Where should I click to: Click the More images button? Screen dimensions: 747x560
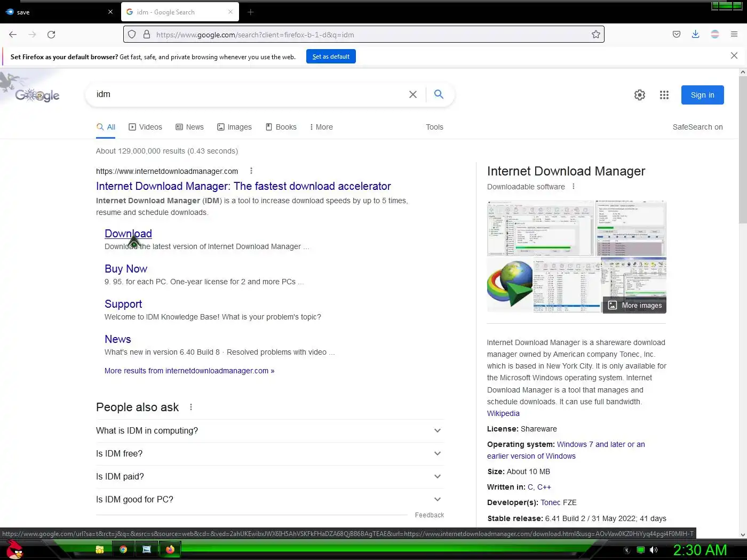(x=635, y=306)
